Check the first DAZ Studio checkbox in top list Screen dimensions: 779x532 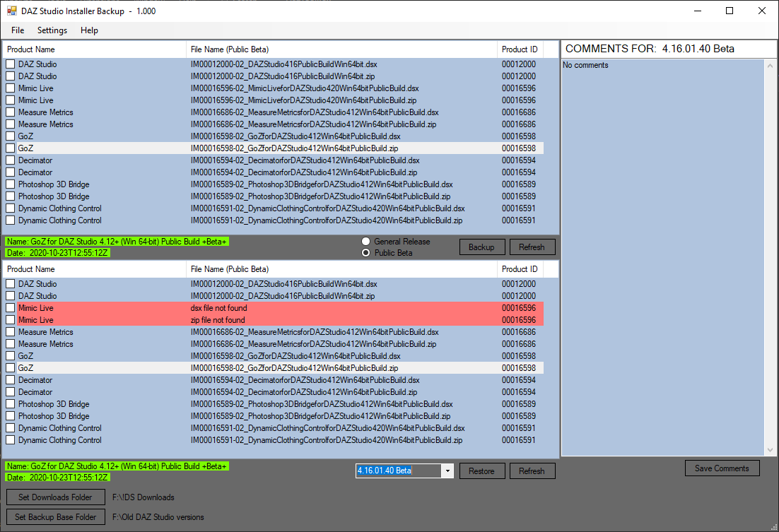[11, 64]
